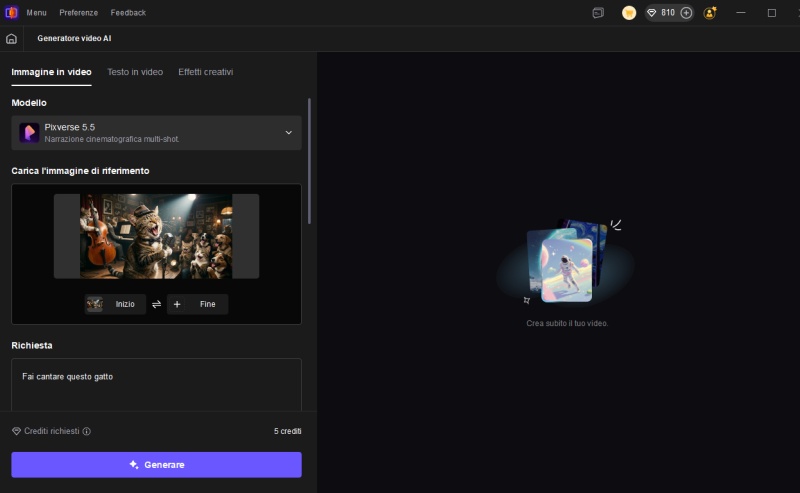Click the Pixverse 5.5 model icon
The height and width of the screenshot is (493, 800).
coord(29,133)
